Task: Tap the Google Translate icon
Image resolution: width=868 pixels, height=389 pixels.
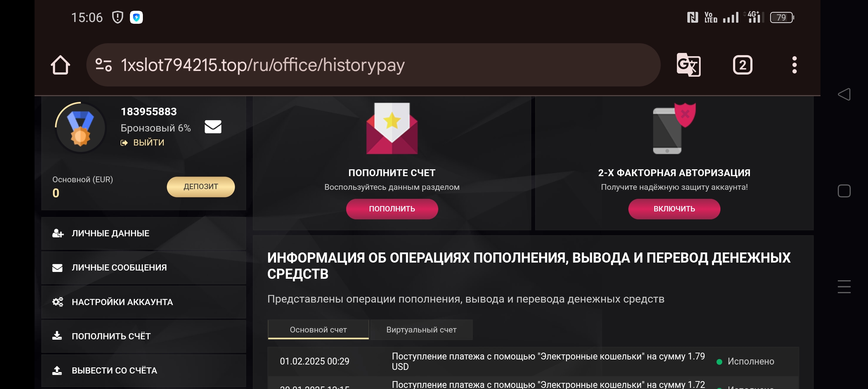Action: (x=688, y=65)
